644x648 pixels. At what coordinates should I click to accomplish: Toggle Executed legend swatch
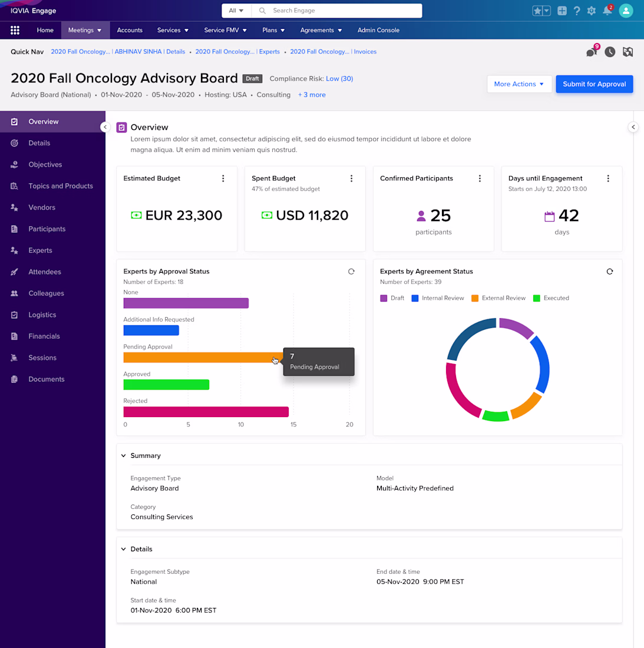point(537,299)
